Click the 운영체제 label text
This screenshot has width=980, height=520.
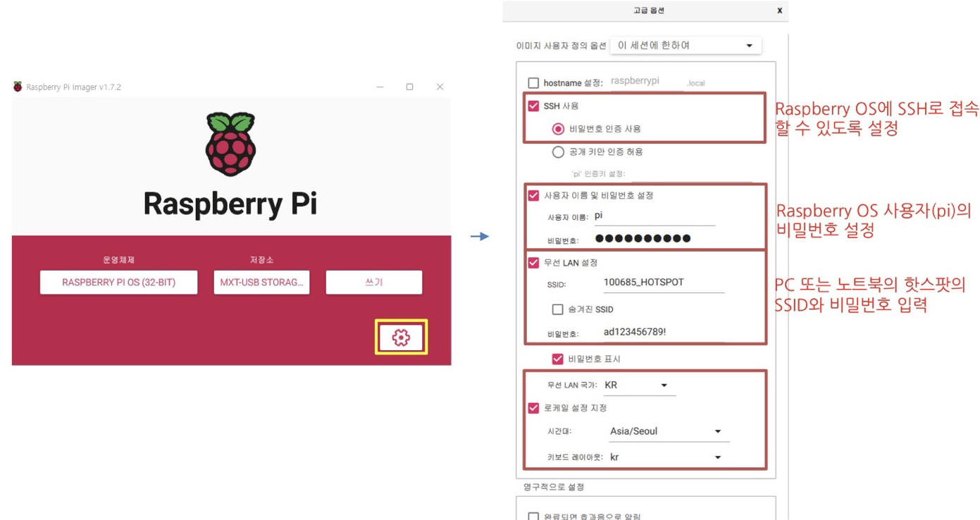click(x=118, y=260)
